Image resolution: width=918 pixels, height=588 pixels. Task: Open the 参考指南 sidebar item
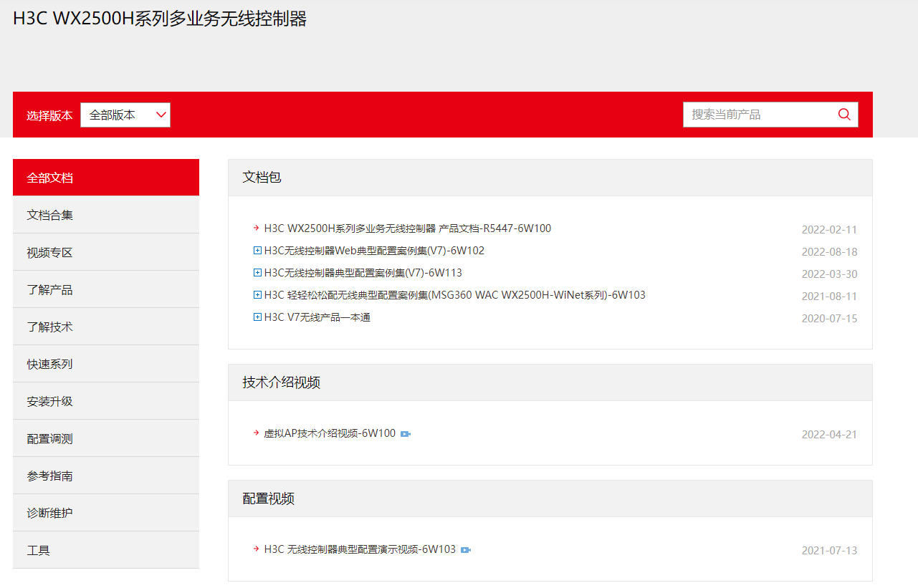click(106, 476)
